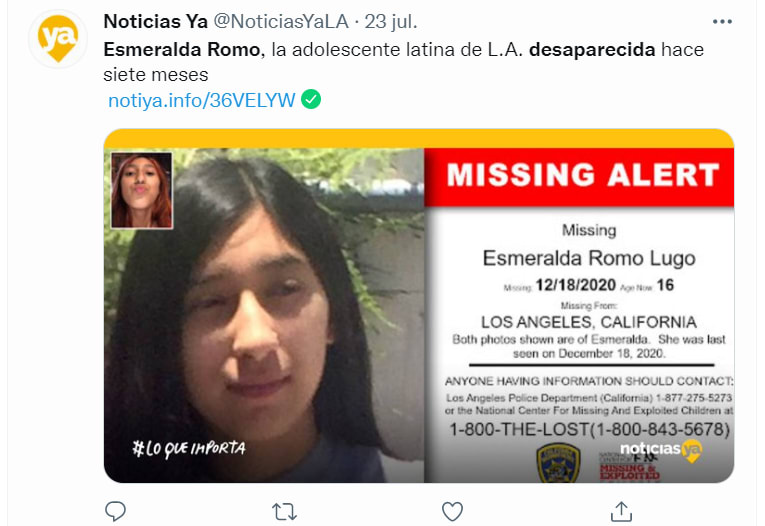The width and height of the screenshot is (765, 526).
Task: Open the large photo in the media card
Action: click(264, 315)
